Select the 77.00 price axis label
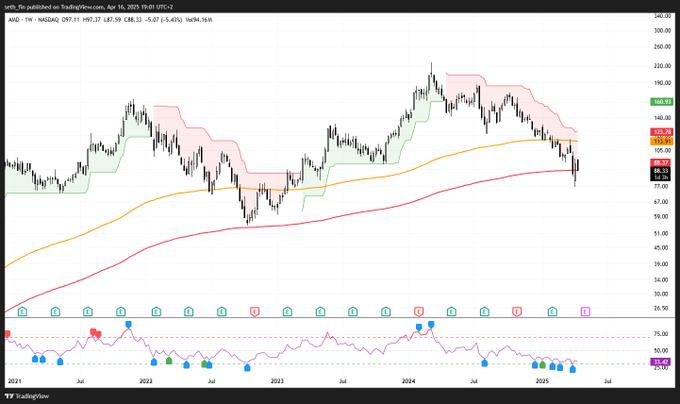Image resolution: width=680 pixels, height=404 pixels. pyautogui.click(x=662, y=186)
